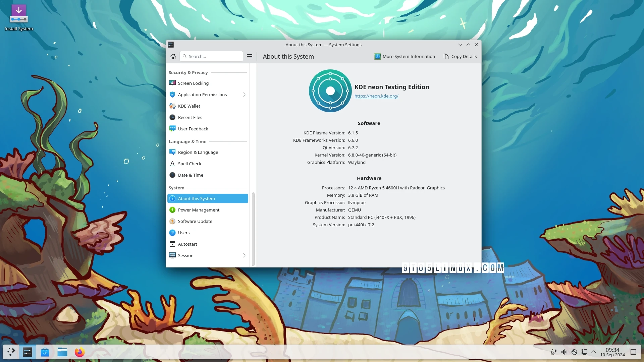Open the hamburger menu next to search
This screenshot has width=644, height=362.
[x=250, y=56]
